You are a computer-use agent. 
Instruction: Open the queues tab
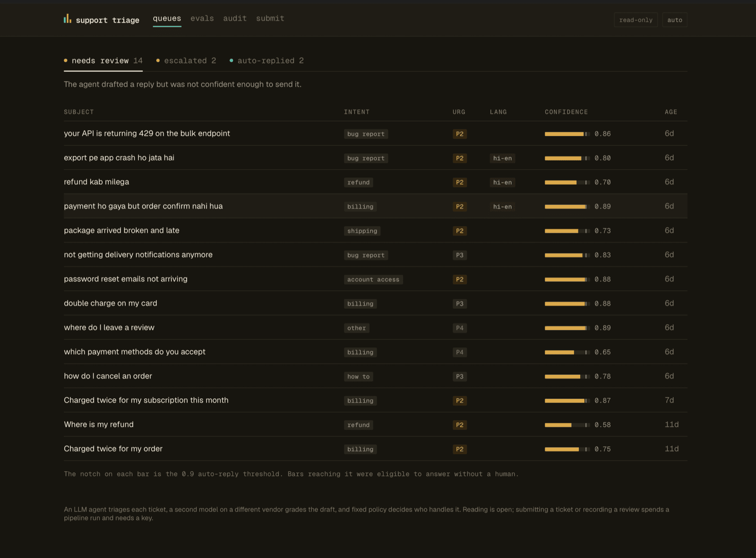pos(167,18)
